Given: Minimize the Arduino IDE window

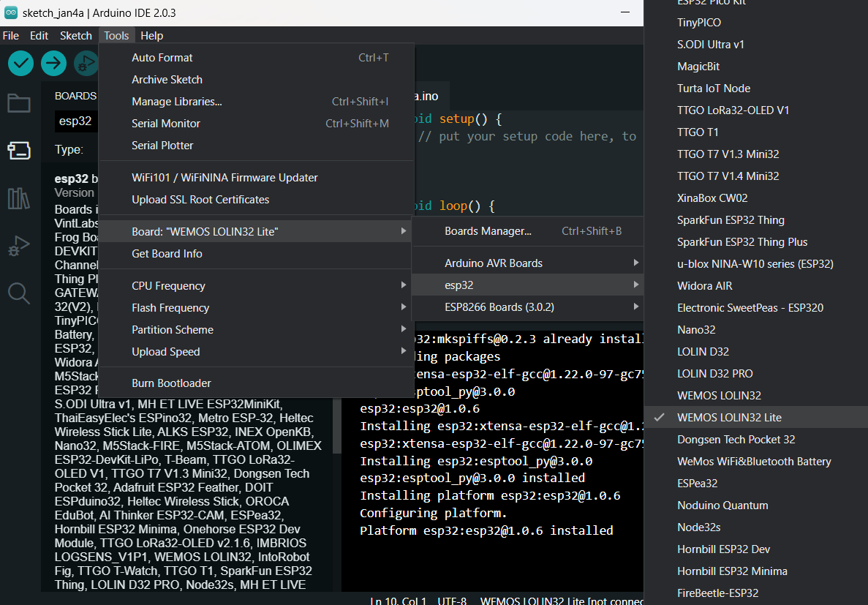Looking at the screenshot, I should [x=625, y=12].
